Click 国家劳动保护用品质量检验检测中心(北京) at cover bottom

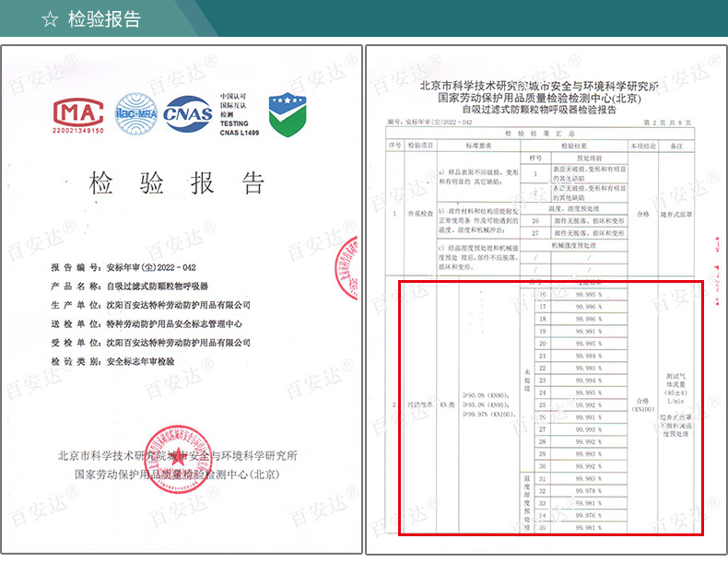[177, 474]
